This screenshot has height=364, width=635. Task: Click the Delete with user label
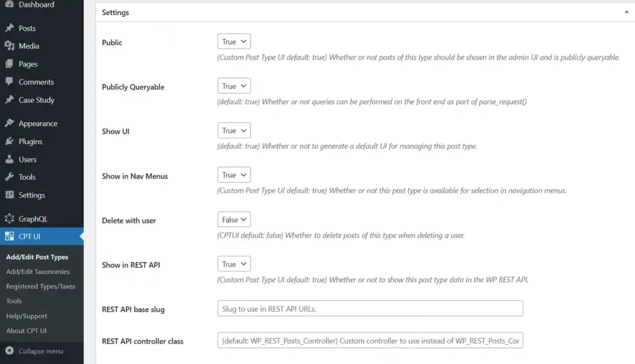coord(129,221)
